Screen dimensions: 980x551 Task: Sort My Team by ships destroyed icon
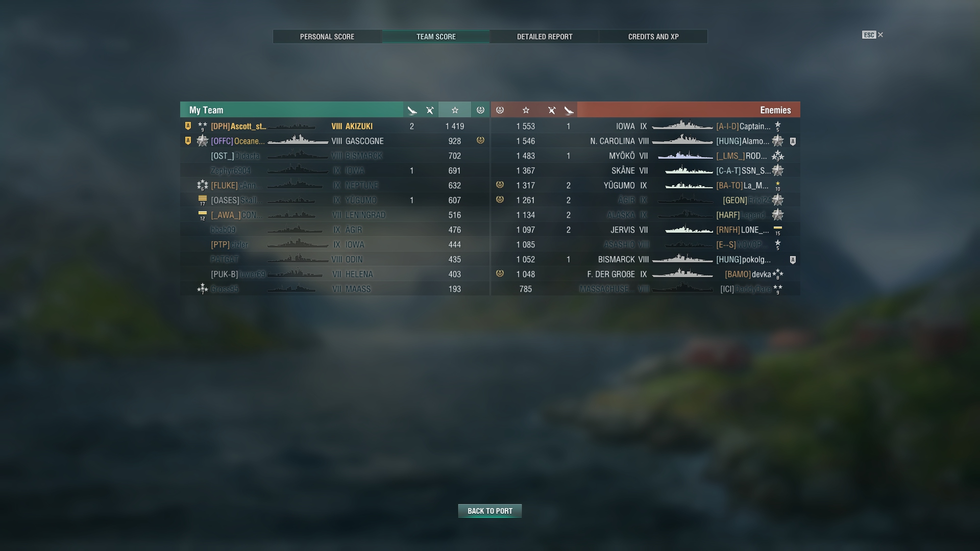[x=412, y=110]
